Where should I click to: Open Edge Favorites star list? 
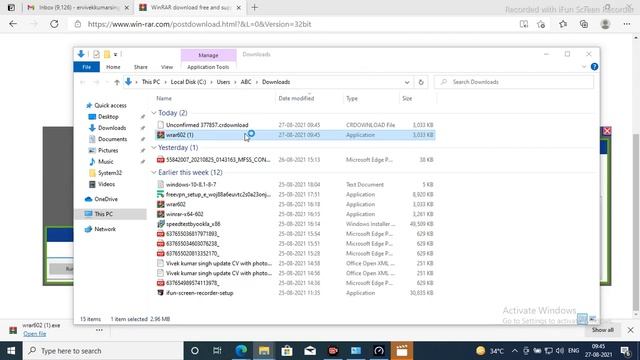[563, 24]
